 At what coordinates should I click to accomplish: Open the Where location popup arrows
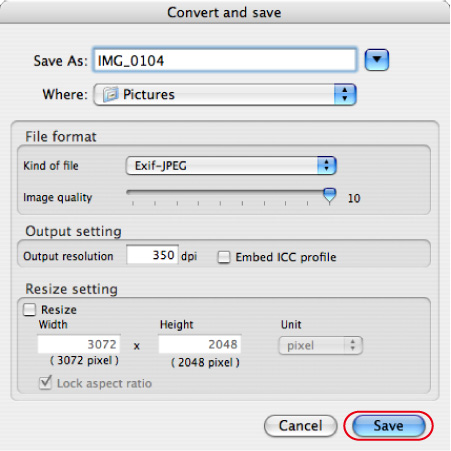coord(345,94)
